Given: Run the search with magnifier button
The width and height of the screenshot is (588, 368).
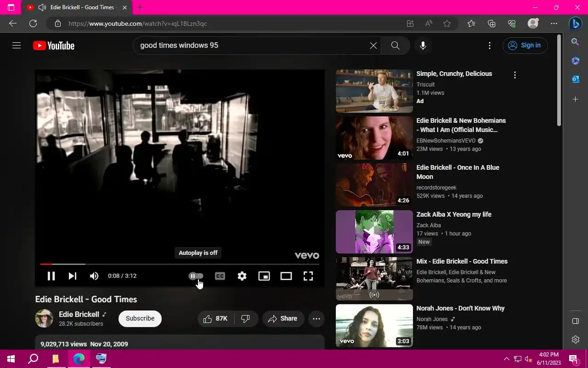Looking at the screenshot, I should [x=395, y=46].
